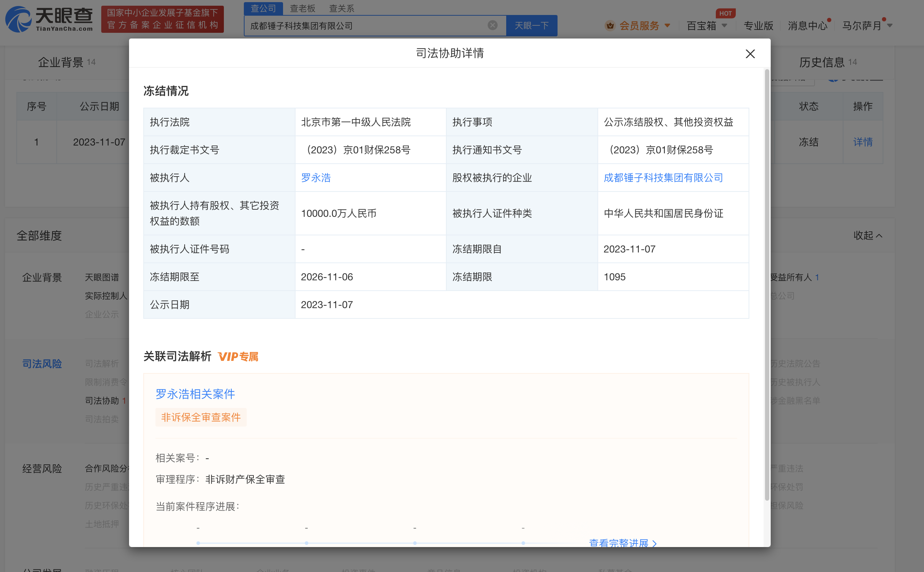Switch to the 查老板 tab

303,8
